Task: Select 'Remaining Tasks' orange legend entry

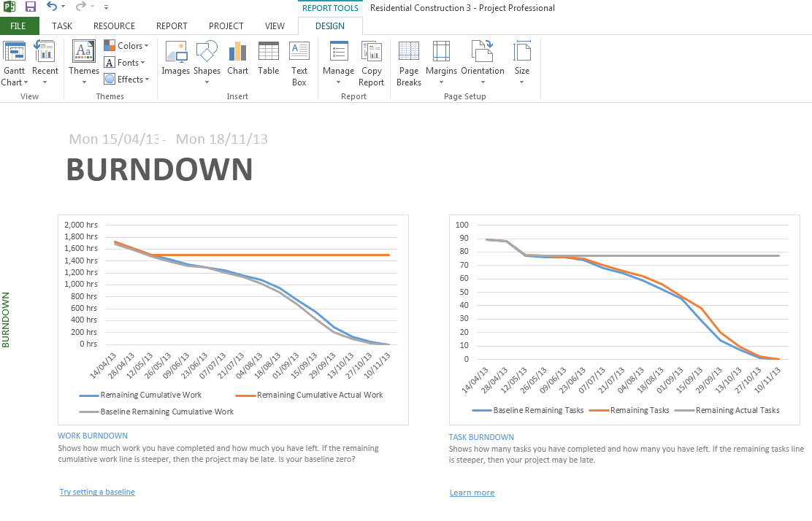Action: pyautogui.click(x=629, y=410)
